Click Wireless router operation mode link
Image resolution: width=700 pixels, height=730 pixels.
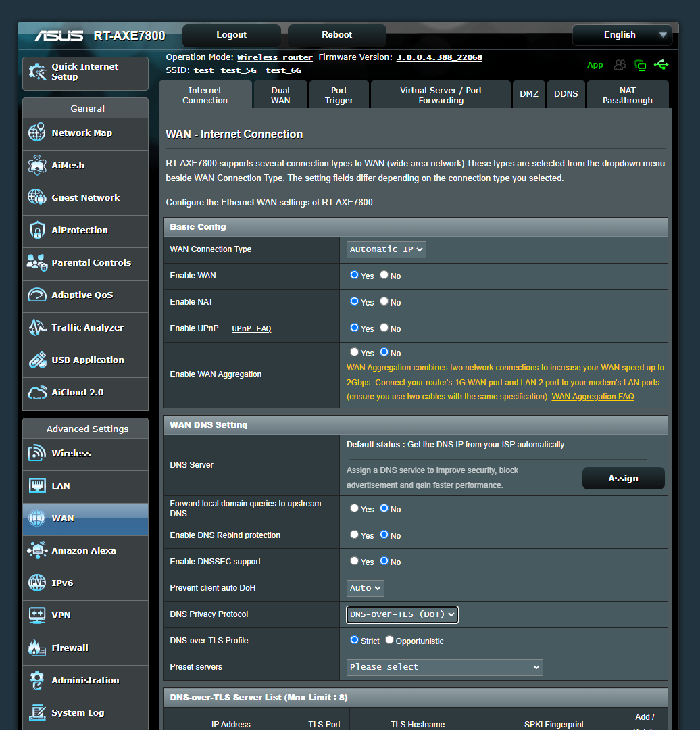click(x=274, y=57)
